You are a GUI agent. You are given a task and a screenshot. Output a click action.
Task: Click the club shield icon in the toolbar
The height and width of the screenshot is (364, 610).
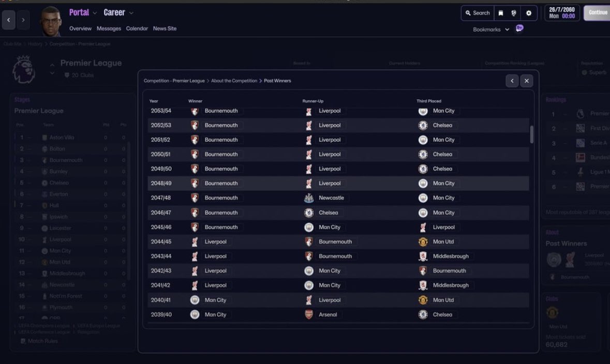[x=514, y=13]
